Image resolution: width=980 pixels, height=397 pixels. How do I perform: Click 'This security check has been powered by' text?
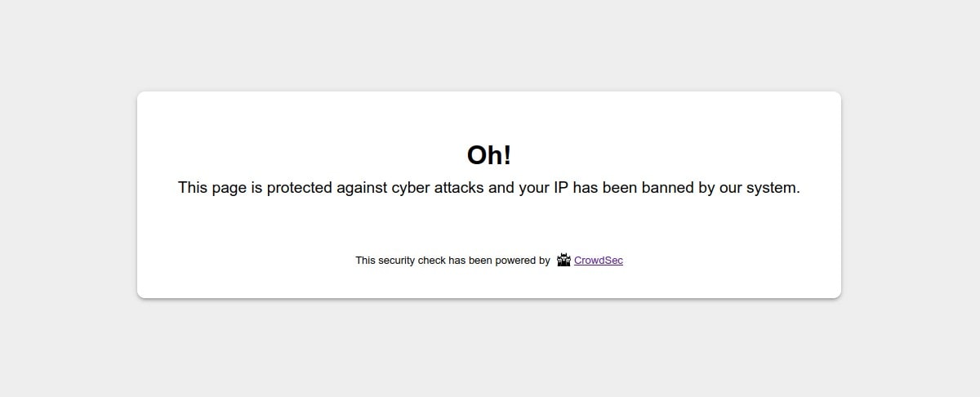pos(452,261)
